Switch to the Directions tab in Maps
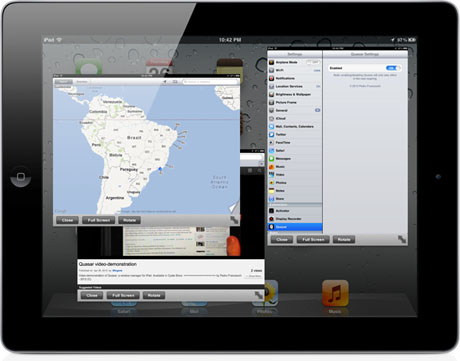Image resolution: width=460 pixels, height=361 pixels. pyautogui.click(x=81, y=82)
